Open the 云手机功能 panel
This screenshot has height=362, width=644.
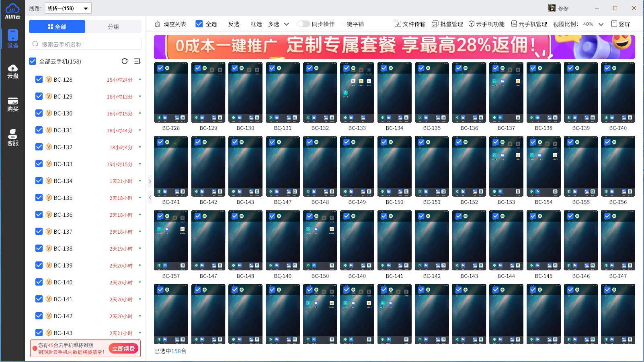pyautogui.click(x=488, y=24)
